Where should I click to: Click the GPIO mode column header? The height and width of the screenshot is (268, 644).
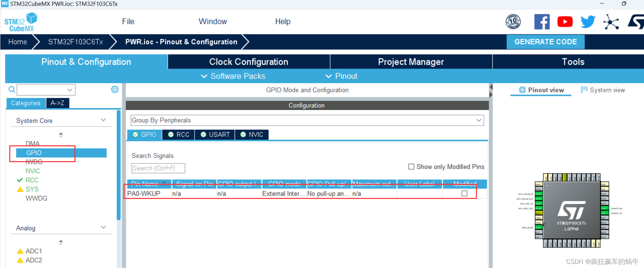284,184
